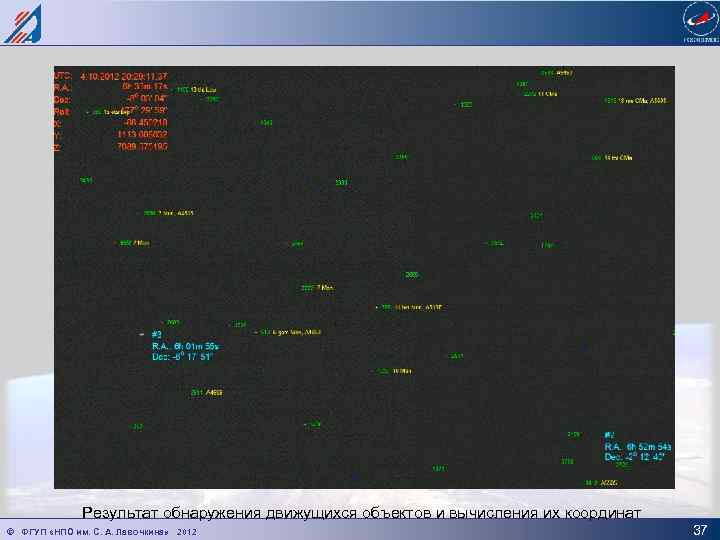Viewport: 720px width, 540px height.
Task: Click the footer copyright 'ФГУП НПО им. С.А. Лавочкина 2012'
Action: click(102, 532)
